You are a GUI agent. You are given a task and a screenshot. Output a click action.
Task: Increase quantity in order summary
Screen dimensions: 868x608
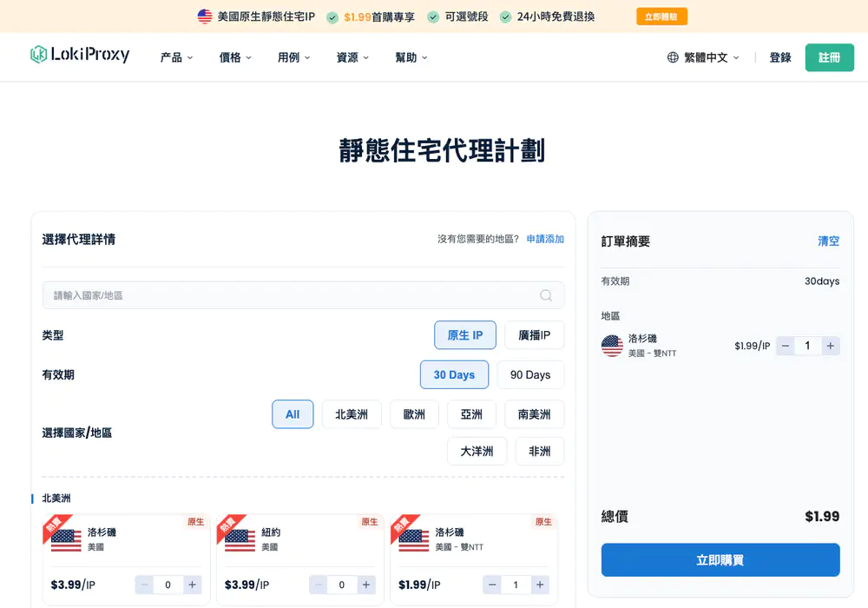[831, 346]
